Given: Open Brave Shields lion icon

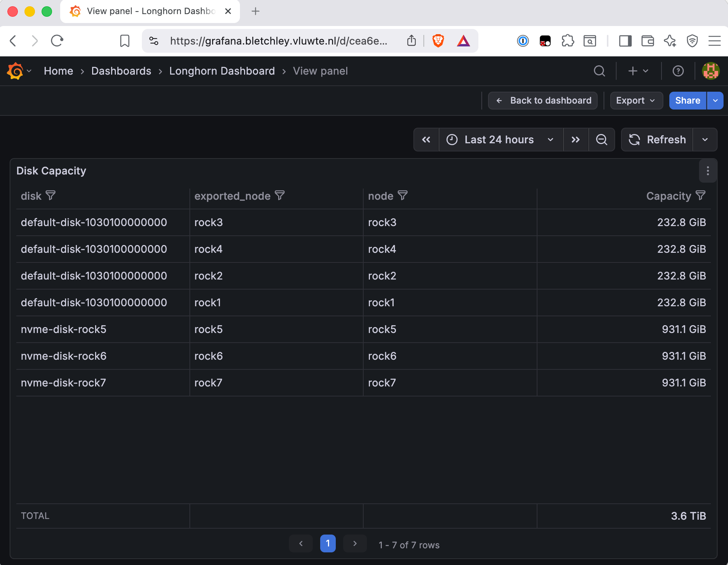Looking at the screenshot, I should click(438, 40).
